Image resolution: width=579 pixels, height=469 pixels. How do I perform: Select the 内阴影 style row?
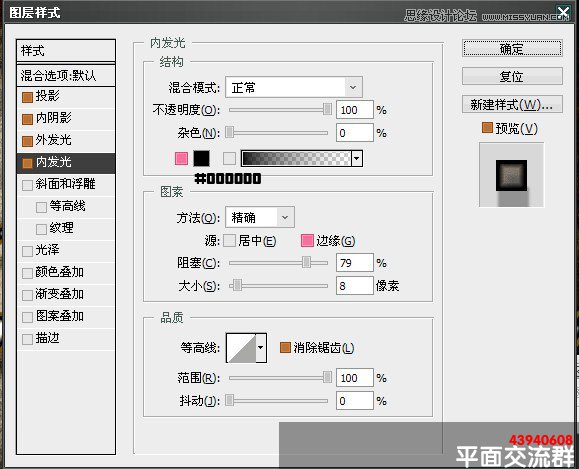(66, 119)
